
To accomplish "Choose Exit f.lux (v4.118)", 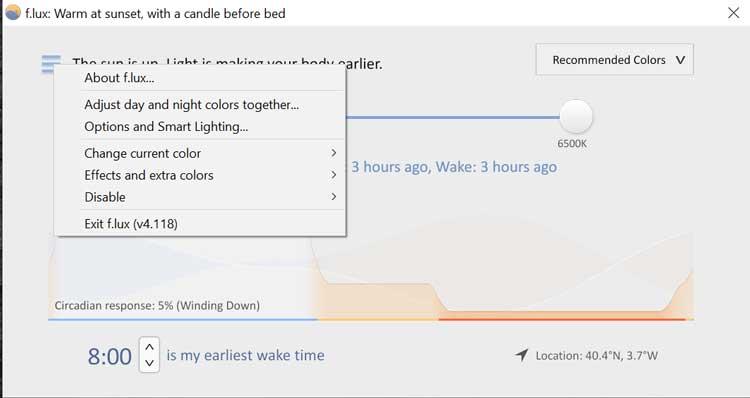I will [x=210, y=223].
